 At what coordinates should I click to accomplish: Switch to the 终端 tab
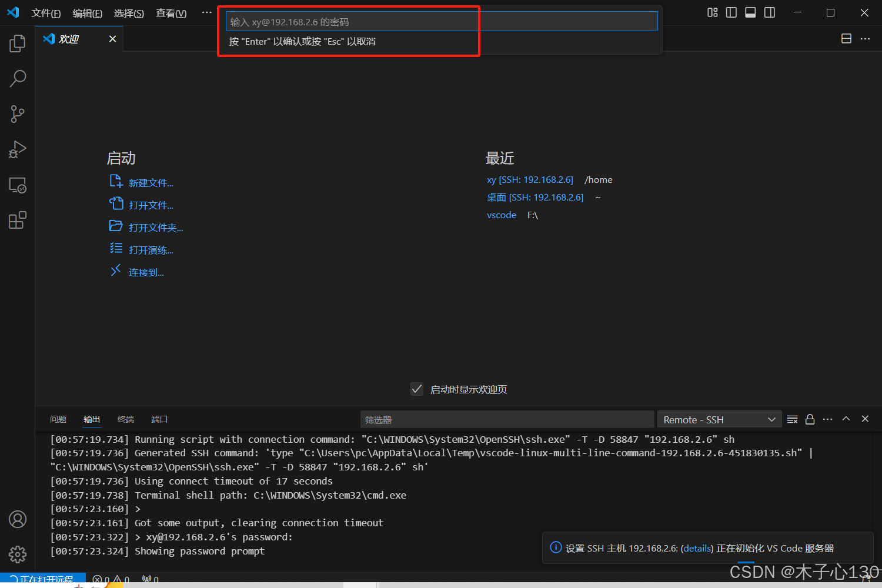coord(125,419)
